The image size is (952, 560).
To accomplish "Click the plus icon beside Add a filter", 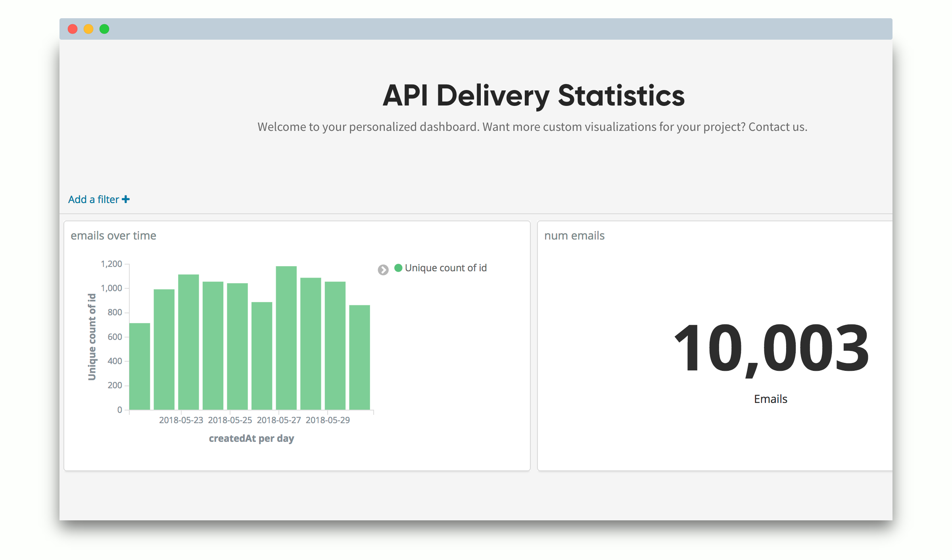I will (x=126, y=199).
